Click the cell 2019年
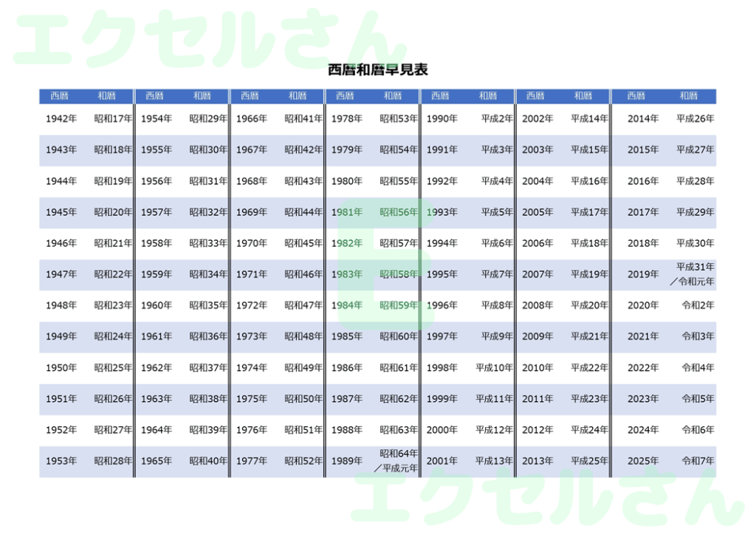756x535 pixels. point(643,274)
